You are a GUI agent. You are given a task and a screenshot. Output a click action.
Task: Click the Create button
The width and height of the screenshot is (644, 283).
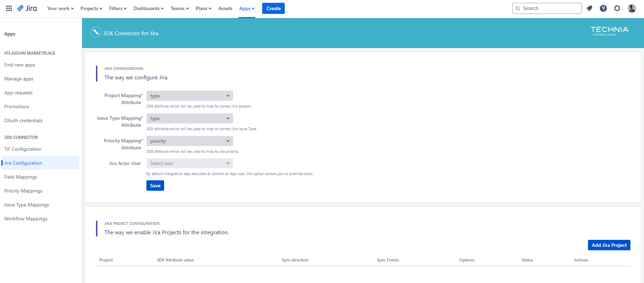point(273,8)
